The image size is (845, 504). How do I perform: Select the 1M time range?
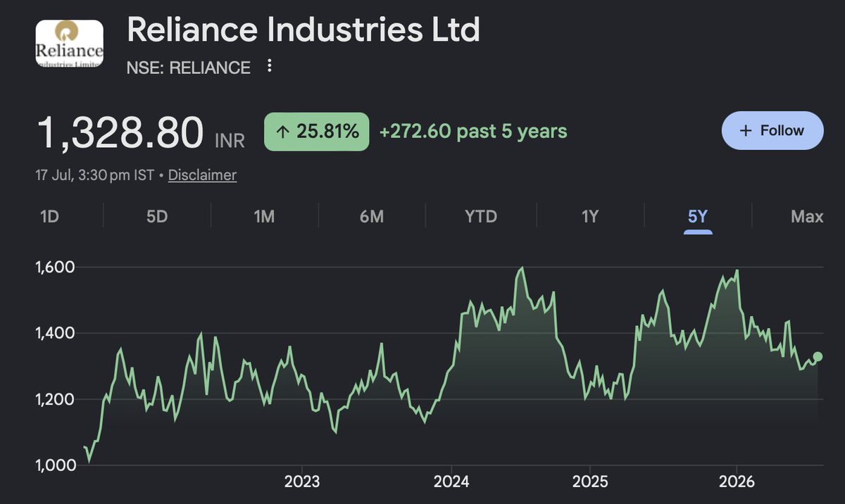click(x=264, y=216)
